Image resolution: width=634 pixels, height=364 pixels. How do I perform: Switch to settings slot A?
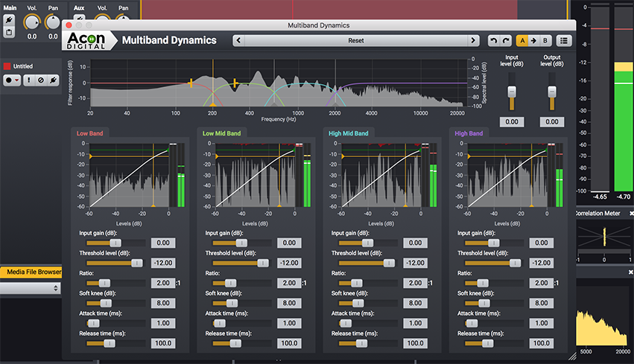pyautogui.click(x=522, y=41)
